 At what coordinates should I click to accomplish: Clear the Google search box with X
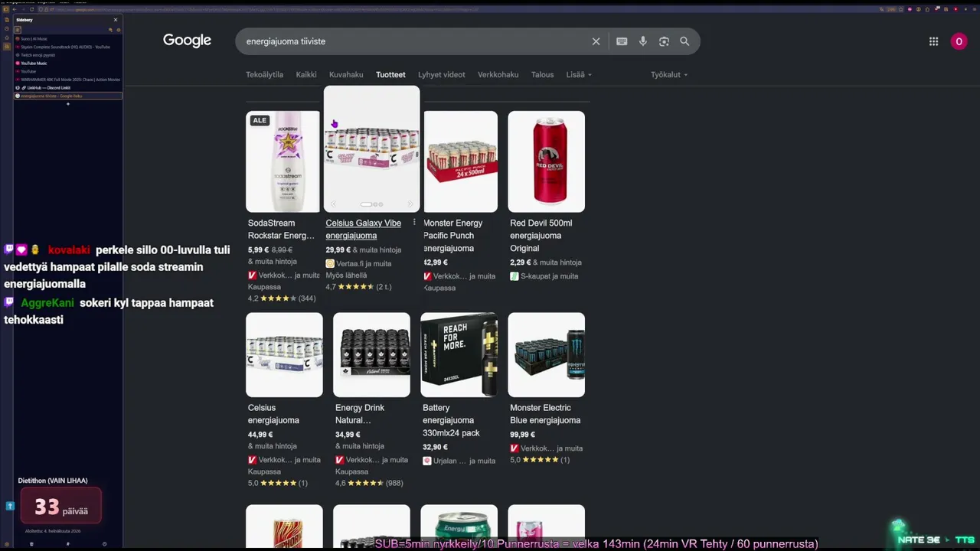(x=596, y=41)
